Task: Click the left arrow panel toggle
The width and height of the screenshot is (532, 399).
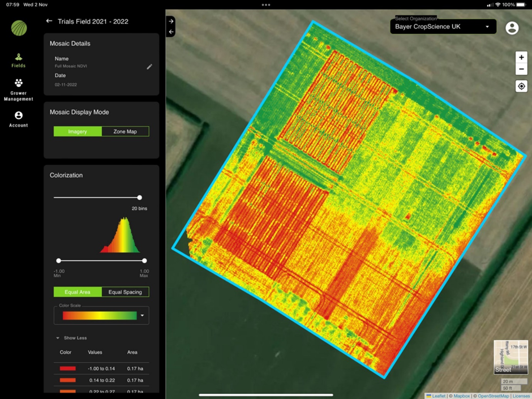Action: tap(171, 32)
